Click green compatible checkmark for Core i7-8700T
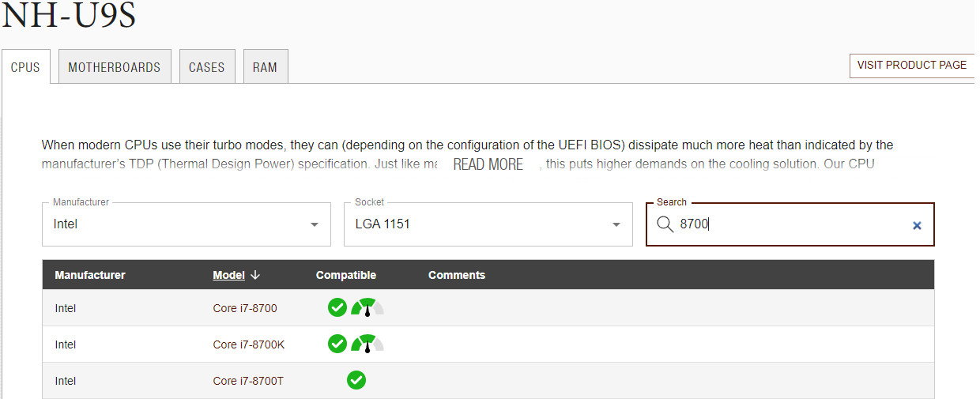The image size is (980, 399). (x=356, y=381)
